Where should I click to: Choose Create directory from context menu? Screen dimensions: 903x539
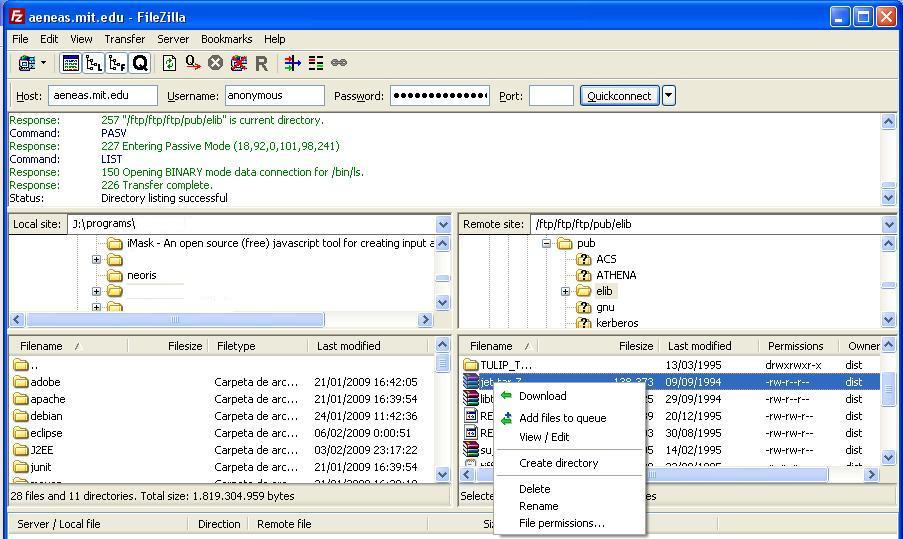[569, 463]
